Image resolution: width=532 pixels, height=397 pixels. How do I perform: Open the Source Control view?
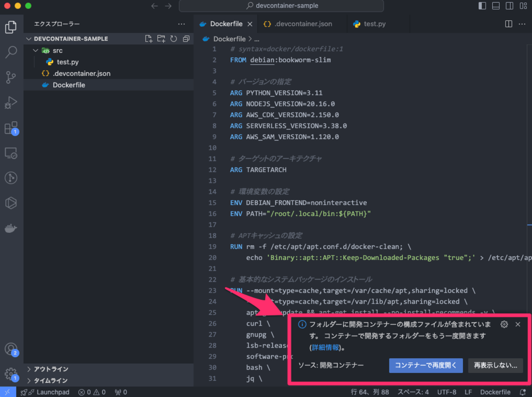[x=11, y=77]
